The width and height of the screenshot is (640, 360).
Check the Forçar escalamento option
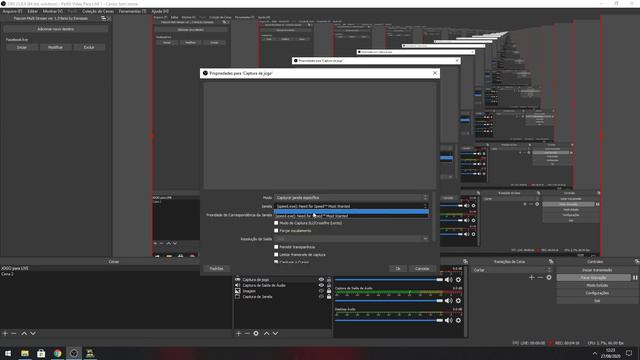pos(276,231)
